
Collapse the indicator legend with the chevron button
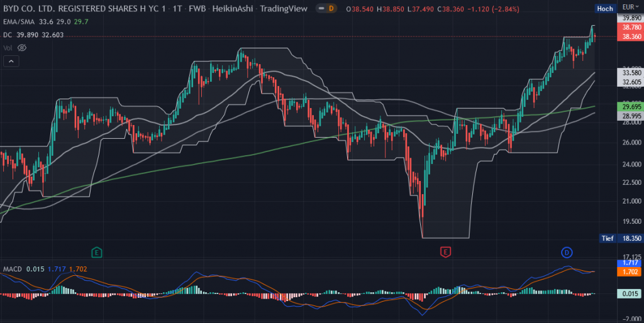click(x=11, y=61)
